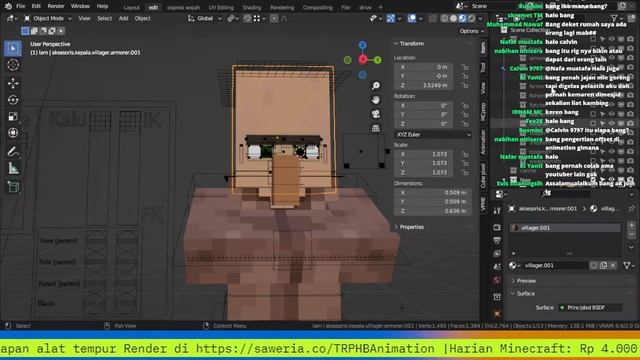Toggle scale Y lock icon
640x360 pixels.
click(x=464, y=163)
